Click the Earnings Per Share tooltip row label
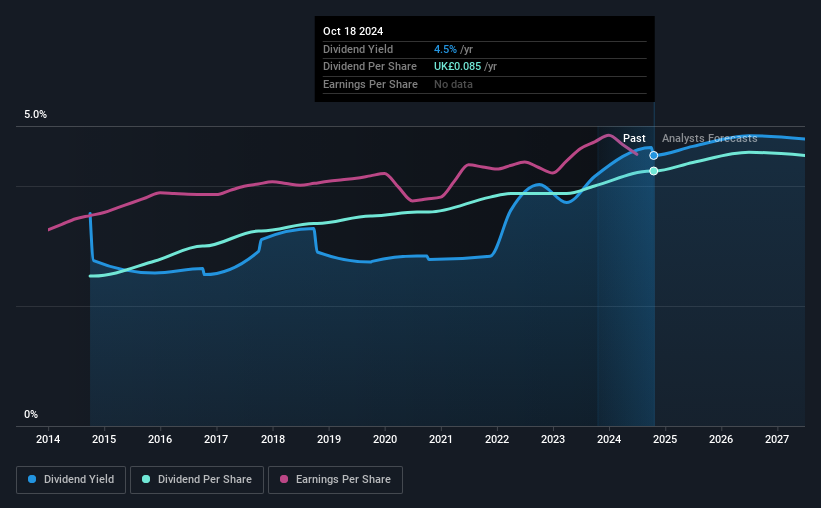Image resolution: width=821 pixels, height=508 pixels. pos(370,84)
